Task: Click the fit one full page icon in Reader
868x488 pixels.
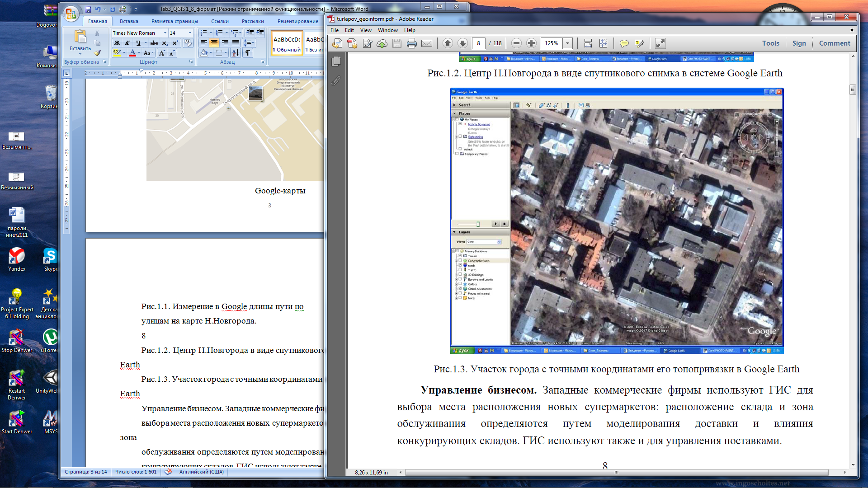Action: [x=603, y=43]
